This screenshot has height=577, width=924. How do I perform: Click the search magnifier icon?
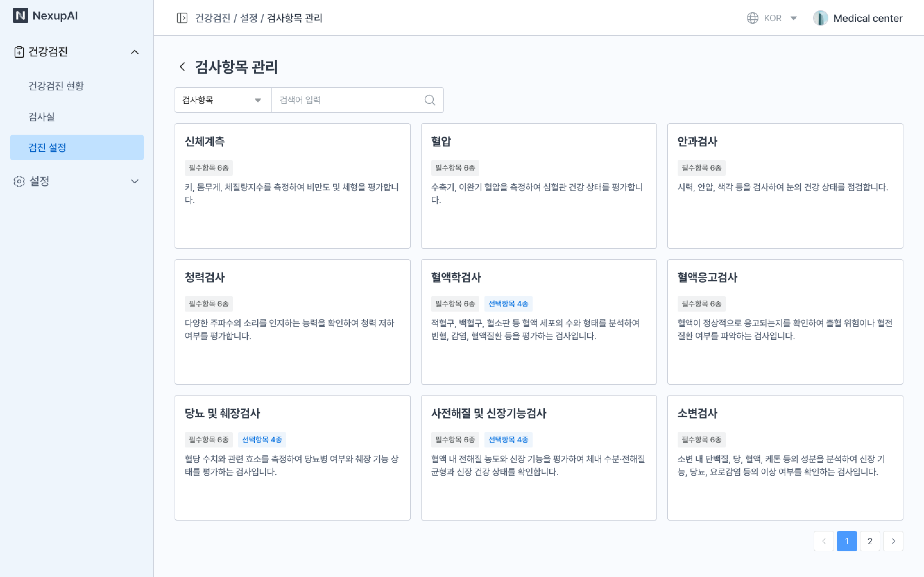[430, 100]
